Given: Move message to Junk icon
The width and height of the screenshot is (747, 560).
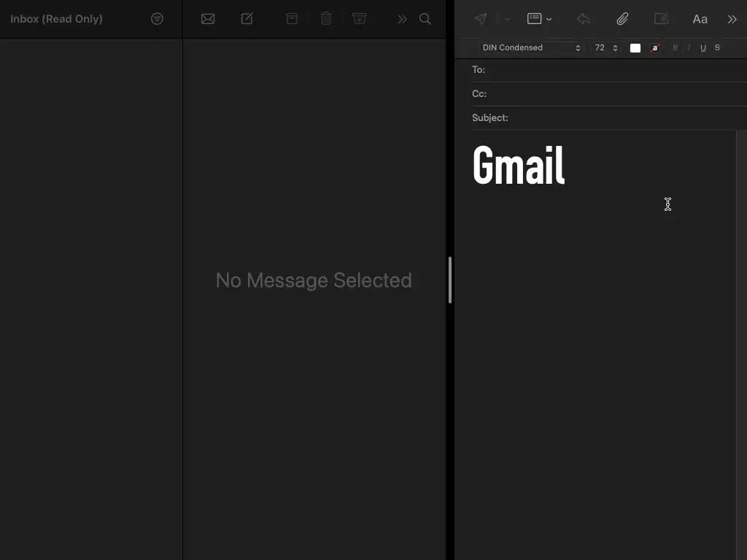Looking at the screenshot, I should coord(359,18).
